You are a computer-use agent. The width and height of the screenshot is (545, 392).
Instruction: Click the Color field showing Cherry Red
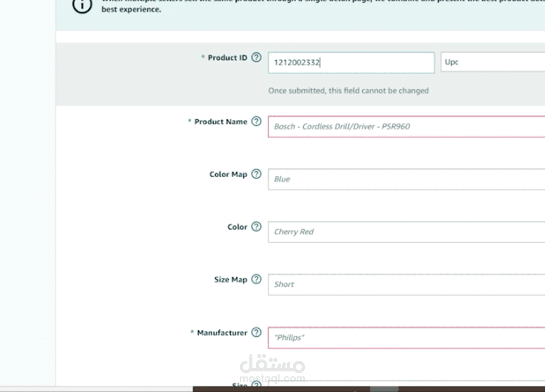click(407, 232)
